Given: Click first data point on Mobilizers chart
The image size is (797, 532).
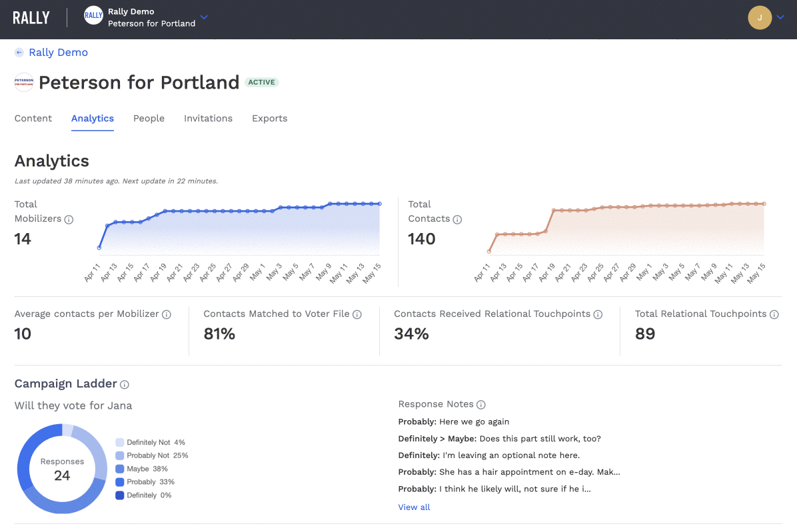Looking at the screenshot, I should (x=99, y=248).
